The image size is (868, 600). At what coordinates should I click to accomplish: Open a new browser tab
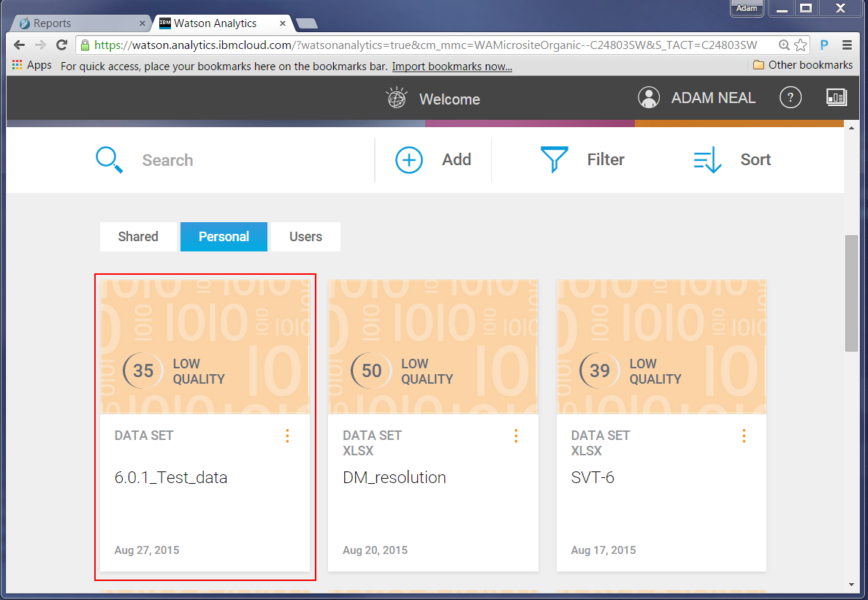tap(307, 23)
